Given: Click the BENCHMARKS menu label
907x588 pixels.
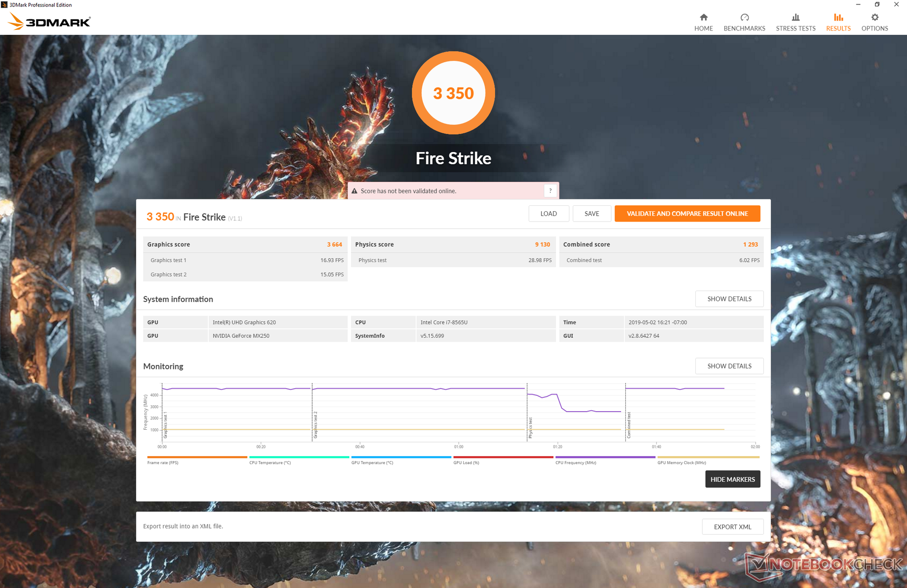Looking at the screenshot, I should [744, 28].
